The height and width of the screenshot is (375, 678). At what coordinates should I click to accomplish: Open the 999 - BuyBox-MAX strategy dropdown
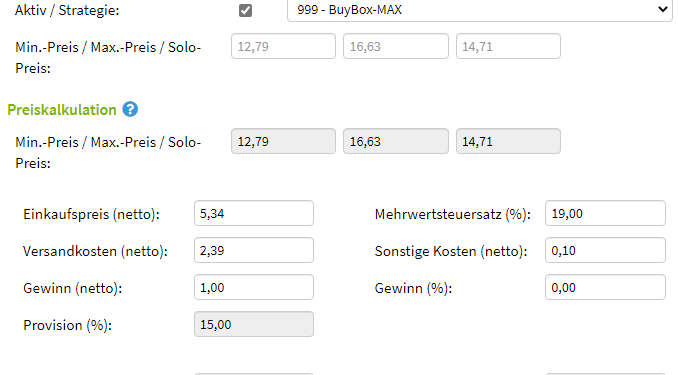pos(480,10)
